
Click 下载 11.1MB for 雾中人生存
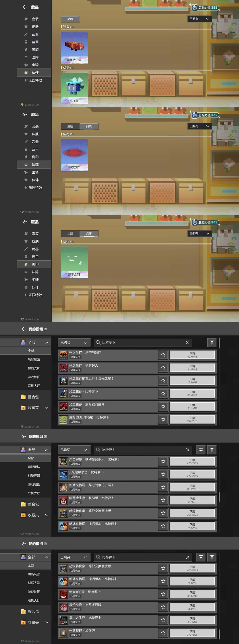pyautogui.click(x=192, y=620)
